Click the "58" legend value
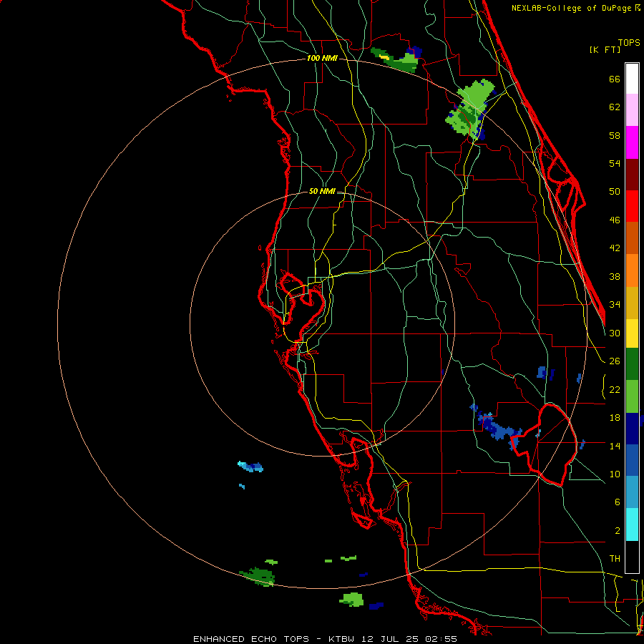 pyautogui.click(x=615, y=135)
